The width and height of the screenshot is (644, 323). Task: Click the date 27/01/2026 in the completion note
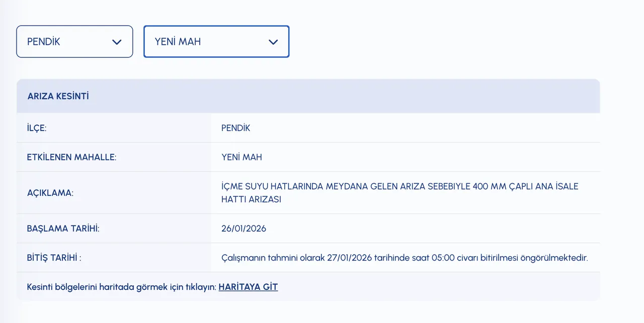349,258
